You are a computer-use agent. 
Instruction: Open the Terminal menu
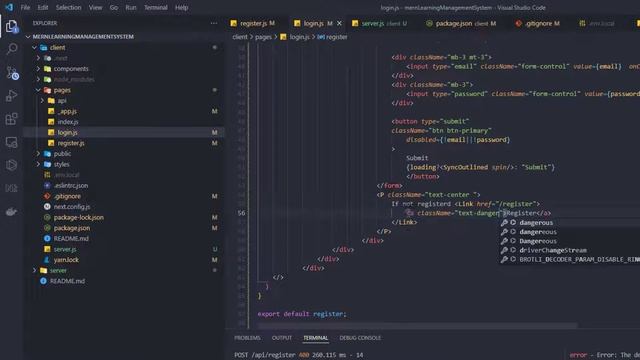coord(156,7)
